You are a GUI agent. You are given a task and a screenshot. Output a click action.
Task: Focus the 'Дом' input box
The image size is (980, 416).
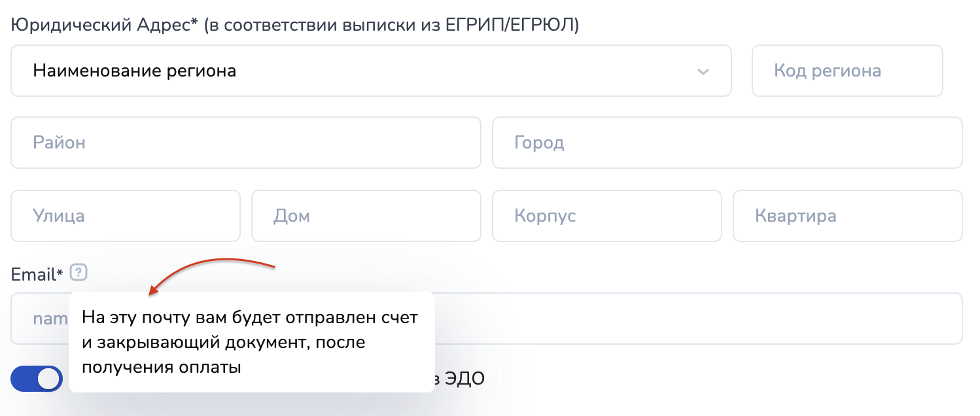pyautogui.click(x=366, y=216)
